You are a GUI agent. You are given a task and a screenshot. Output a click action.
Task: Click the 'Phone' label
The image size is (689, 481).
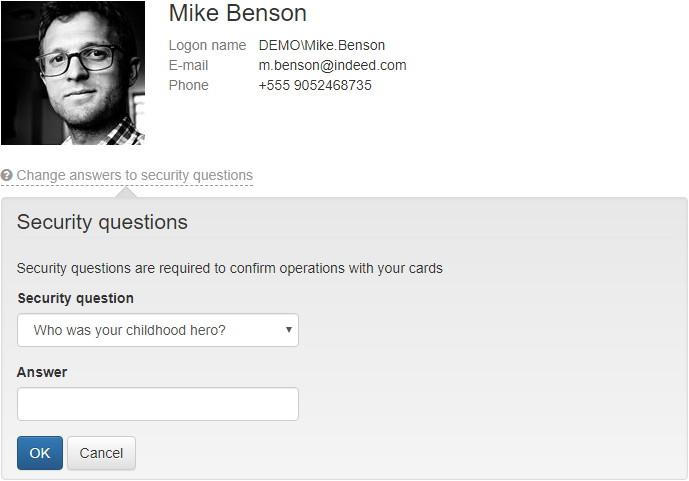click(x=188, y=85)
